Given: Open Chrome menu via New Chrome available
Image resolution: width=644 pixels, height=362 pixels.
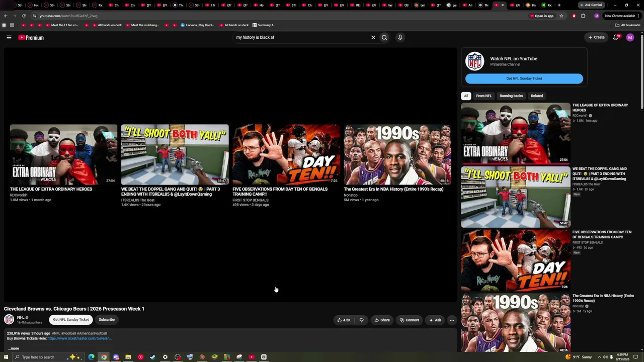Looking at the screenshot, I should click(622, 16).
